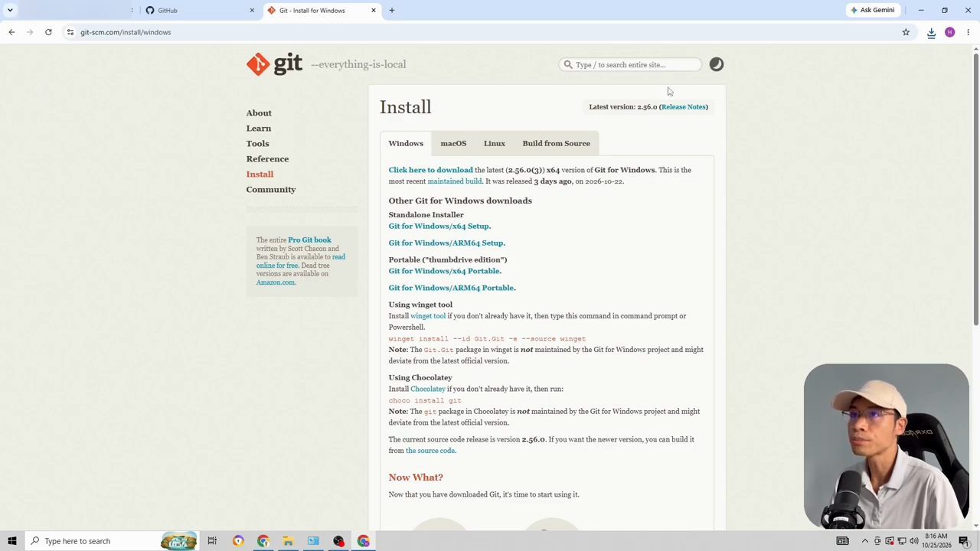Bookmark this page with the star icon
The width and height of the screenshot is (980, 551).
pyautogui.click(x=906, y=32)
